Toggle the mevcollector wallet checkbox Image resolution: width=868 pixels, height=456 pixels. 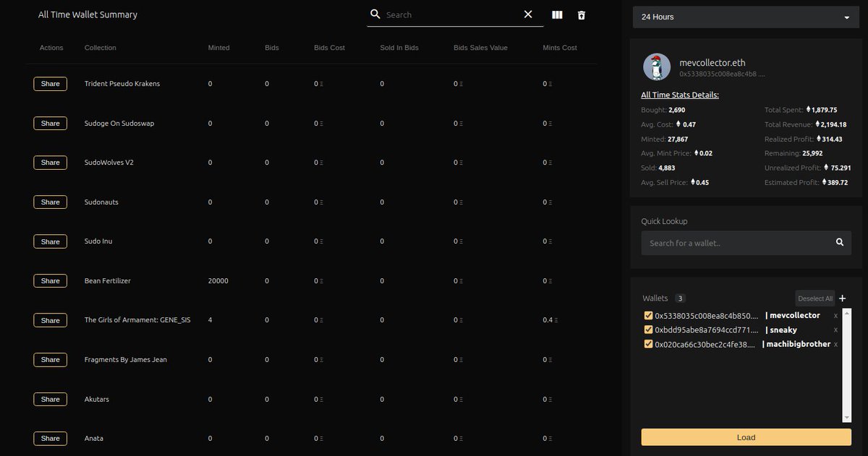coord(648,316)
